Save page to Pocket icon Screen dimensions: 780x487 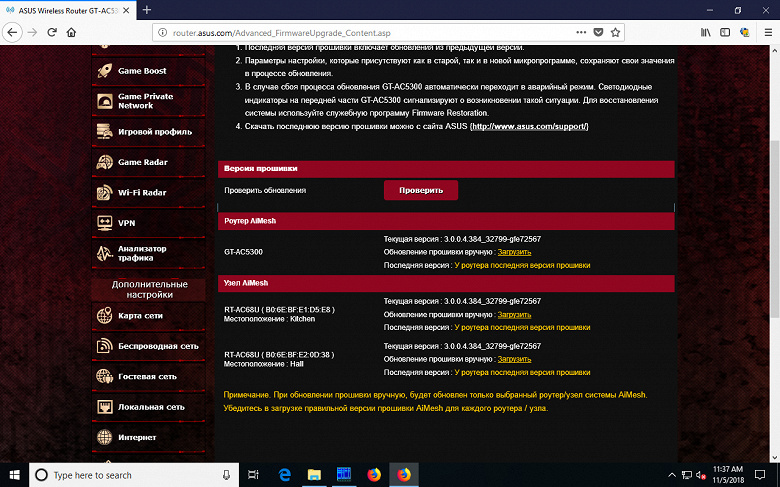click(598, 32)
